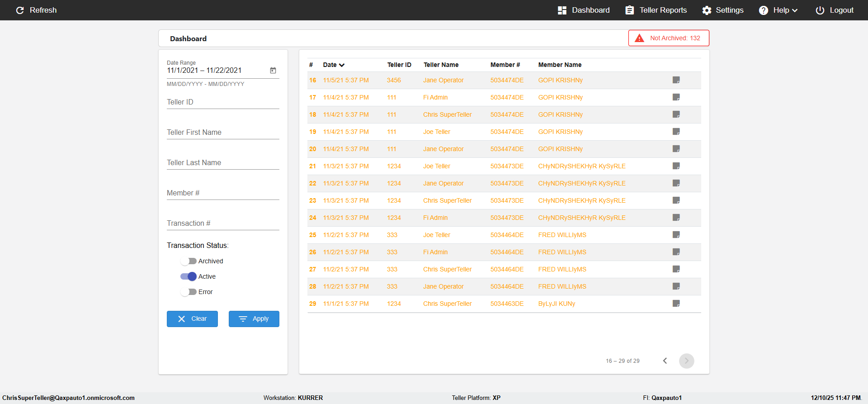Select Teller ID 3456 in row 16
868x404 pixels.
coord(394,80)
